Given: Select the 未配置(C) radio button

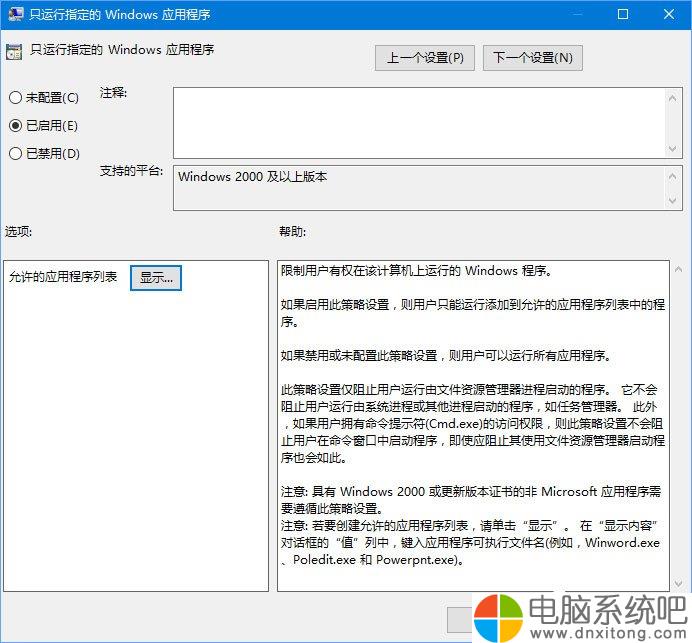Looking at the screenshot, I should coord(15,98).
